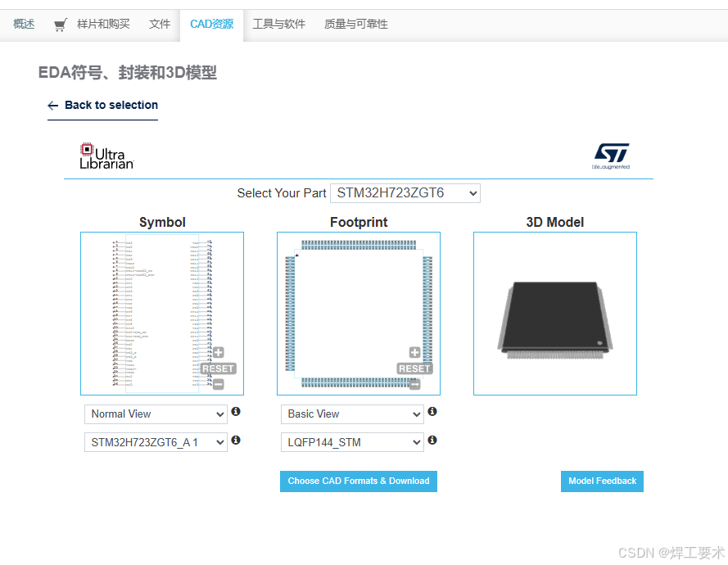Zoom out on the Footprint preview
The image size is (728, 565).
tap(414, 384)
